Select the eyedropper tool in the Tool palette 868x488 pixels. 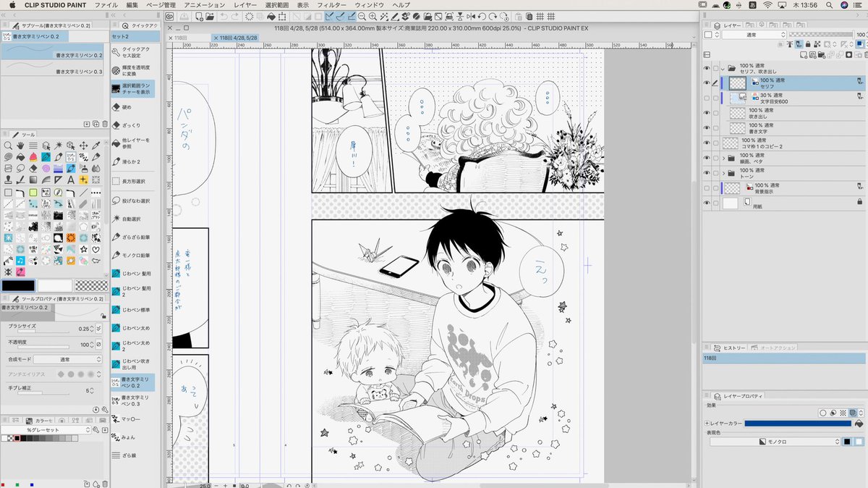[x=95, y=146]
